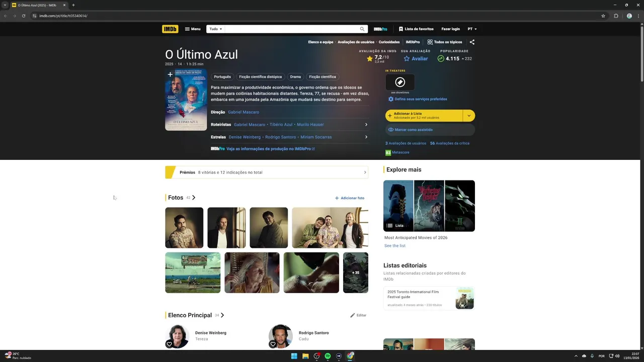Open 56 Avaliações da crítica

tap(450, 143)
